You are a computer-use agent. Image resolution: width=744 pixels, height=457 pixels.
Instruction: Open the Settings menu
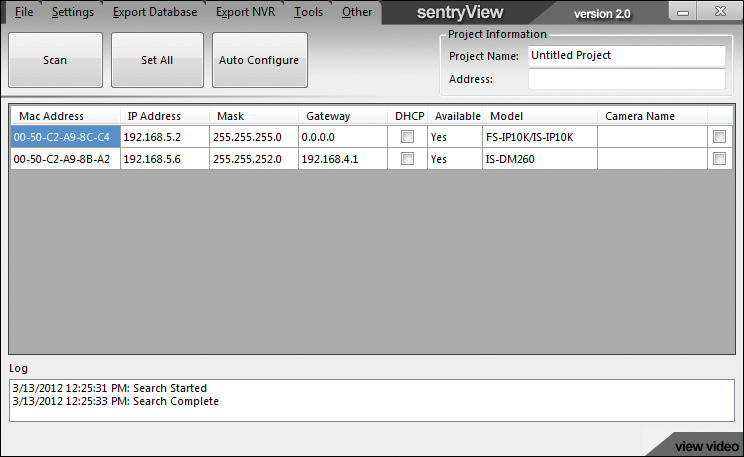pos(73,12)
